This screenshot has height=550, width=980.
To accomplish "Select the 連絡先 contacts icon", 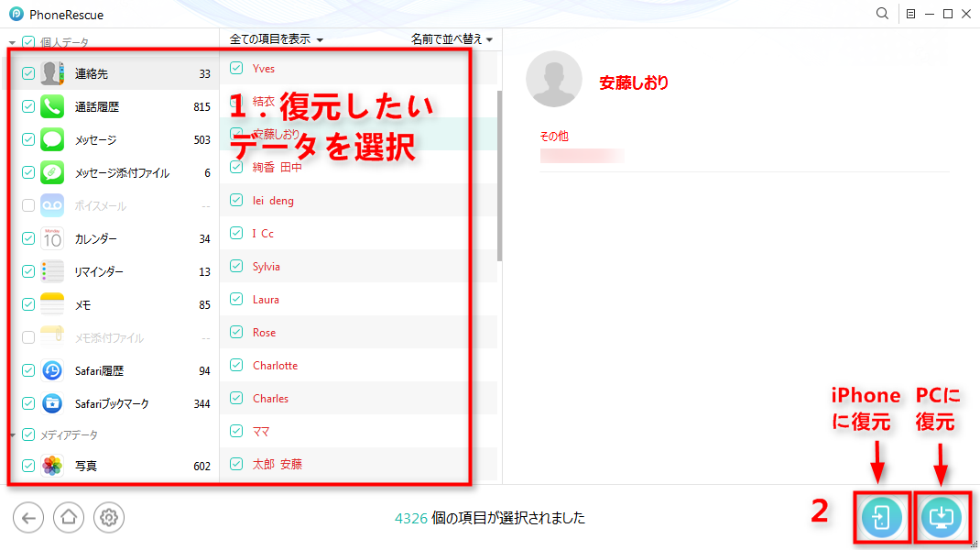I will [52, 74].
